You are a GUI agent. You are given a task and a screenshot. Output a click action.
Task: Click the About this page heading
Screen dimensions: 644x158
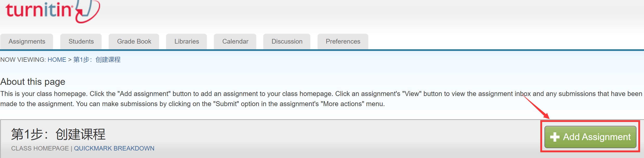33,82
